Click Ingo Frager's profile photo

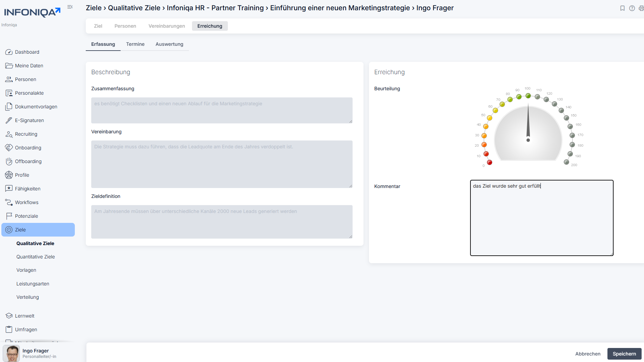[11, 353]
